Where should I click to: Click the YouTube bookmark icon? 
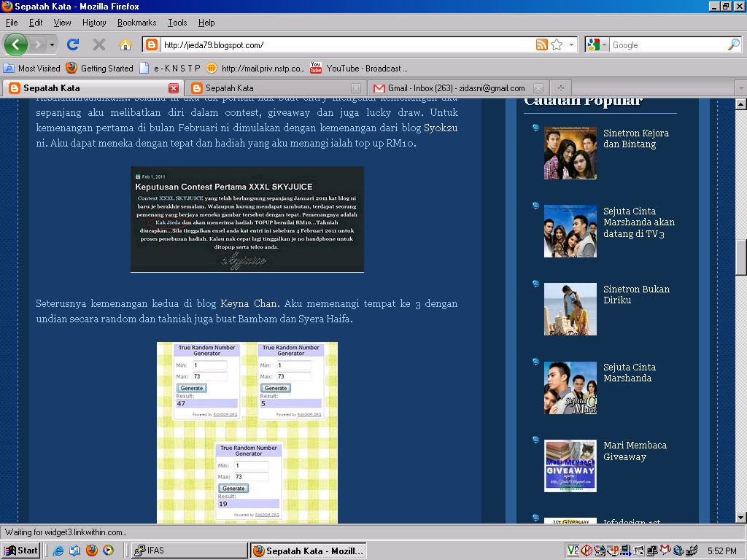[315, 68]
